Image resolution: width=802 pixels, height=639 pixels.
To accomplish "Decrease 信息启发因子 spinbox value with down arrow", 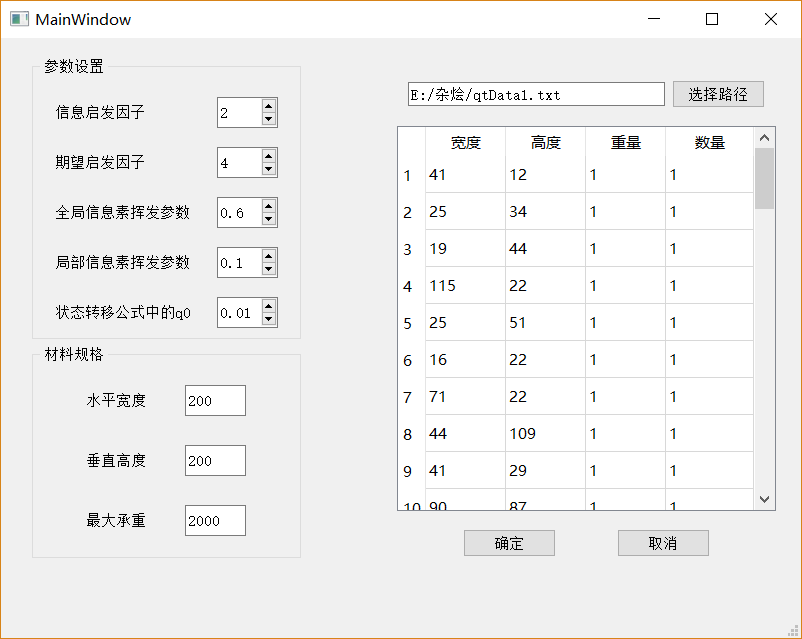I will tap(269, 119).
